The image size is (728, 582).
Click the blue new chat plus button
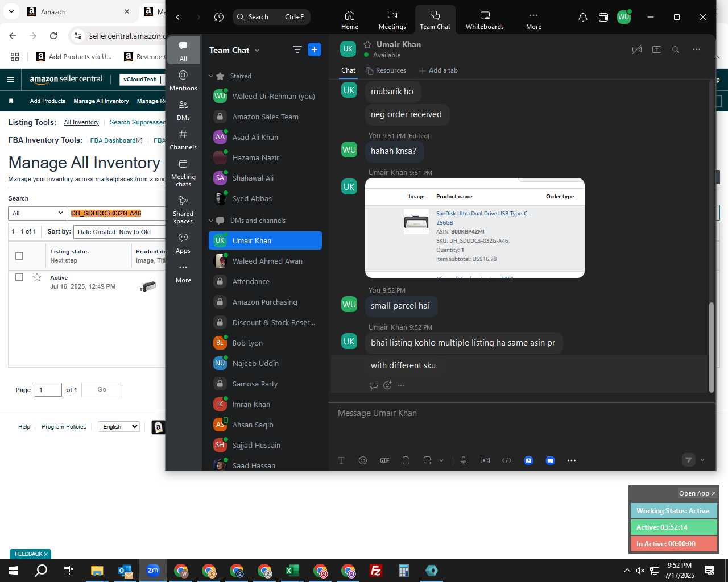tap(315, 49)
